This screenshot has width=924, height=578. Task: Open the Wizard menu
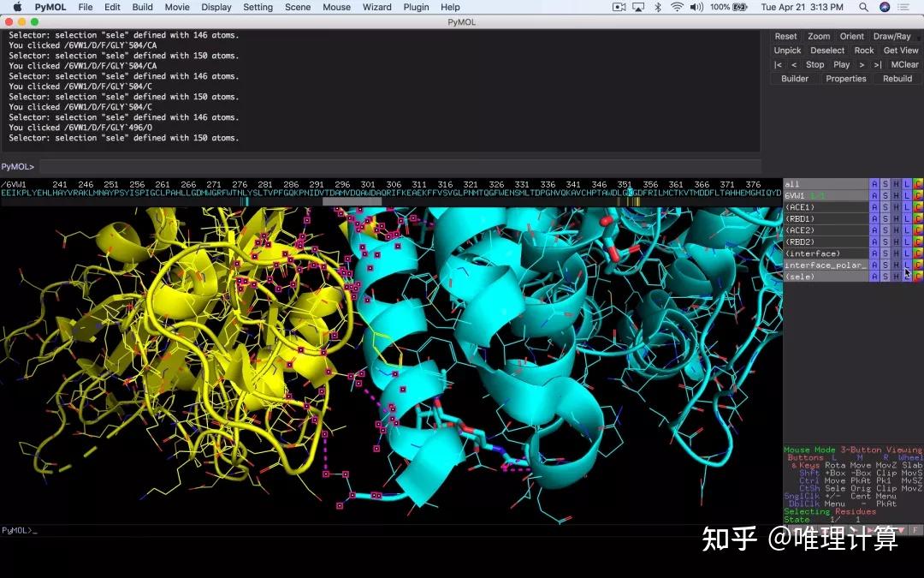point(376,7)
